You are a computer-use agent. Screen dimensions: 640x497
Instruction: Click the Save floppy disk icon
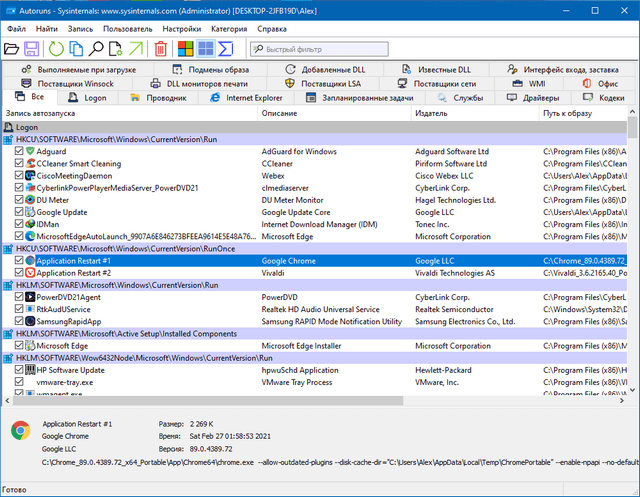(x=32, y=49)
